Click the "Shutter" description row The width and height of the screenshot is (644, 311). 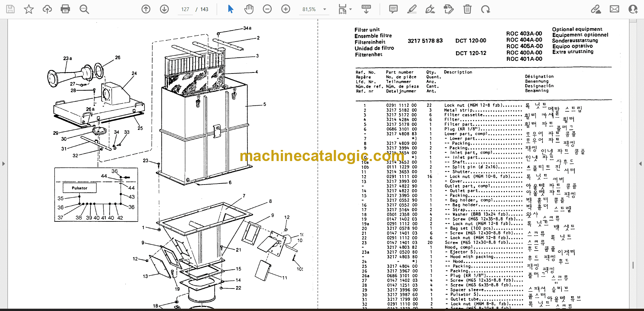click(483, 171)
